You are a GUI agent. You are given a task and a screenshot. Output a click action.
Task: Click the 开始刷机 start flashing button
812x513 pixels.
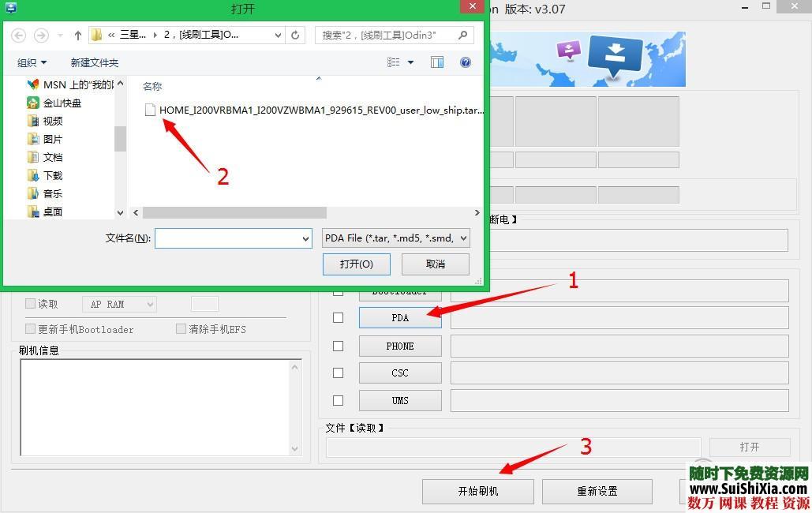pos(477,491)
